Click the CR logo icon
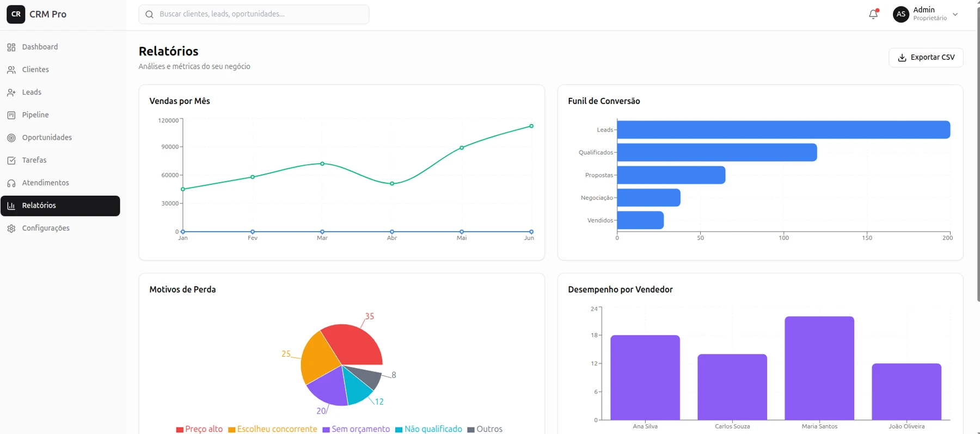The width and height of the screenshot is (980, 434). click(16, 14)
